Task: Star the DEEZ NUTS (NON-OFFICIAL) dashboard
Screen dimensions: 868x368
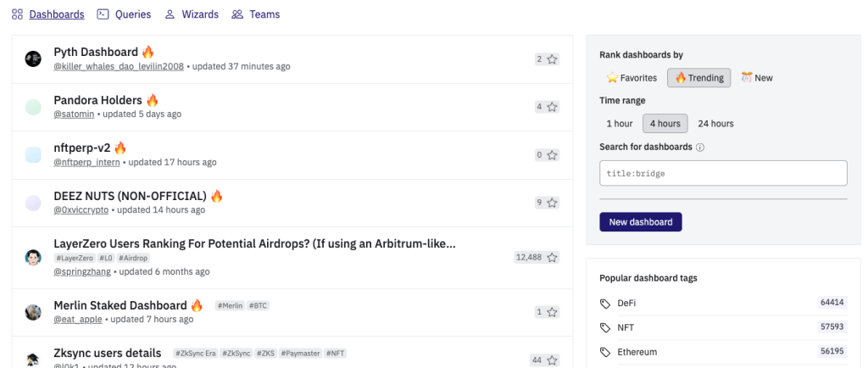Action: 552,203
